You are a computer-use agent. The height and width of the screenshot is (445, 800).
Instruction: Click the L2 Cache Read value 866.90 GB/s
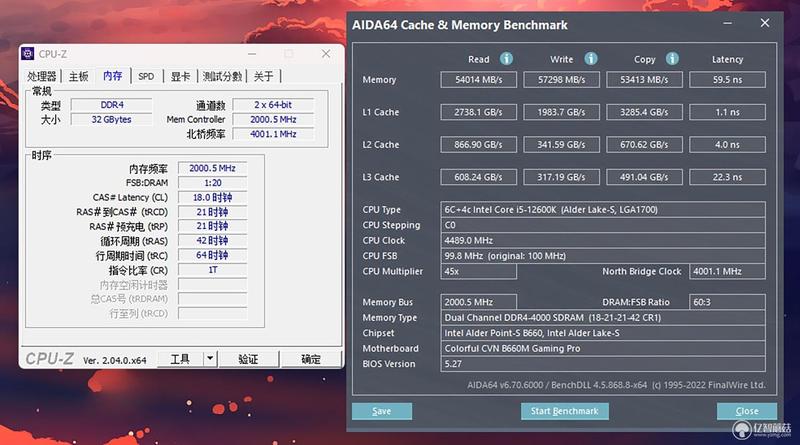point(479,144)
